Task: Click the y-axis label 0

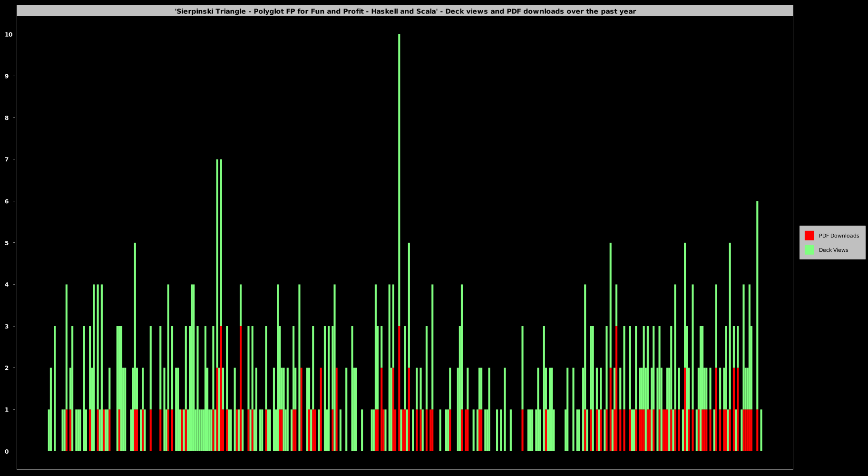Action: (7, 451)
